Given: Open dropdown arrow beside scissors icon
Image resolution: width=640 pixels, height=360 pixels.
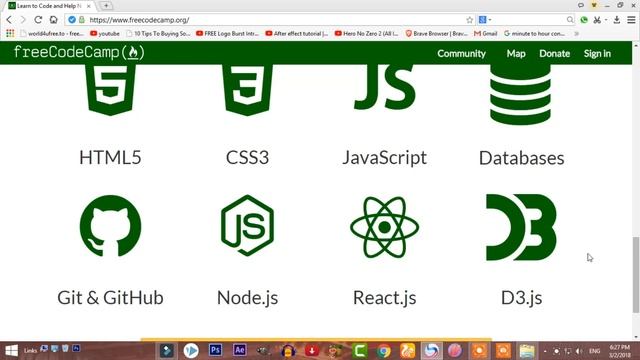Looking at the screenshot, I should [606, 20].
